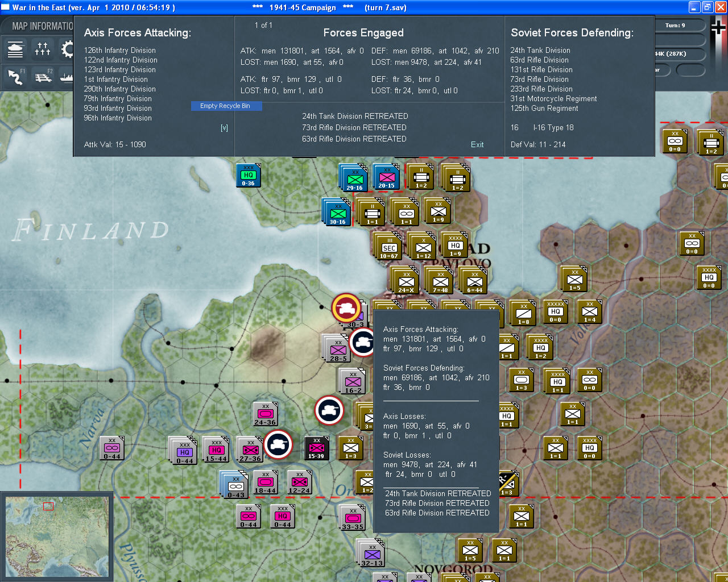Viewport: 728px width, 582px height.
Task: Click 125th Gun Regiment in defenders list
Action: [544, 108]
